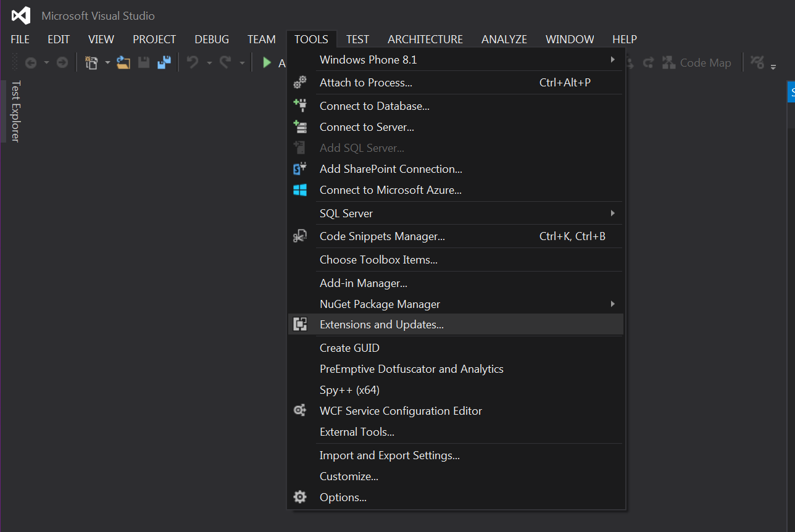
Task: Click the Navigate Forward arrow icon
Action: tap(62, 62)
